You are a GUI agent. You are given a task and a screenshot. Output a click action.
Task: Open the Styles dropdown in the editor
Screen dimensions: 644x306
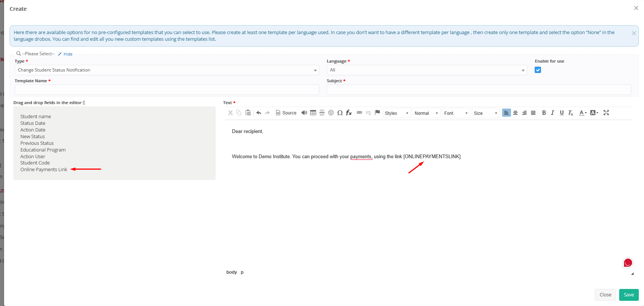pos(396,113)
